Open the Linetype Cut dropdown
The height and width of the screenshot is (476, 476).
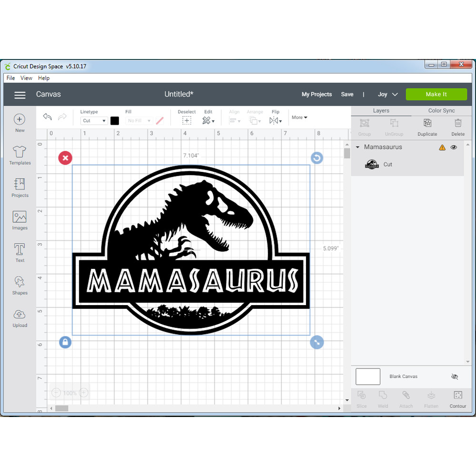[x=94, y=120]
